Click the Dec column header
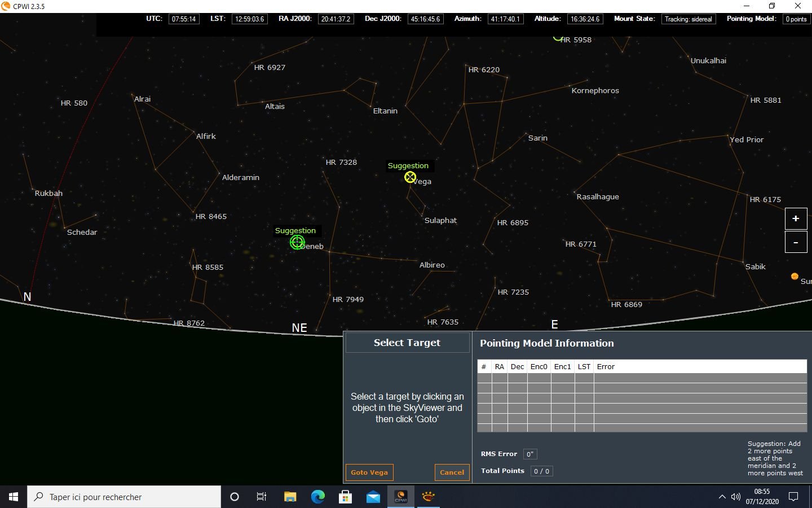812x508 pixels. coord(517,367)
